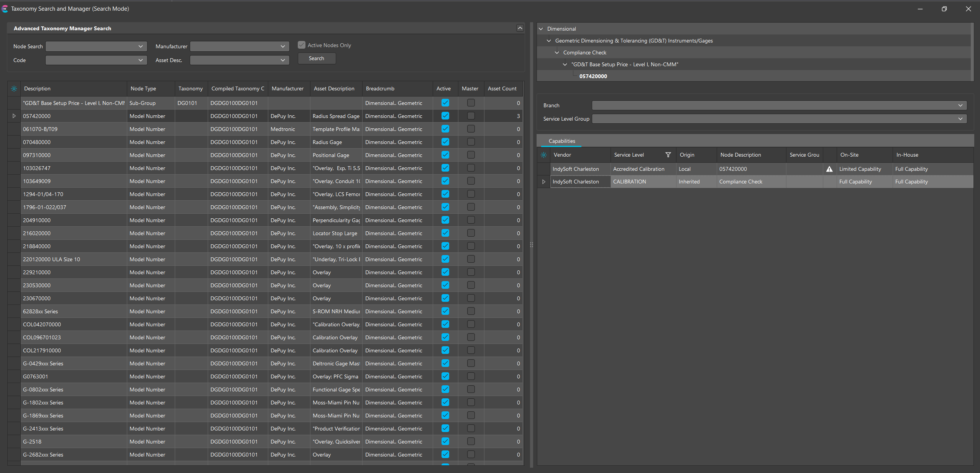Expand the 057420000 row arrow

(14, 116)
